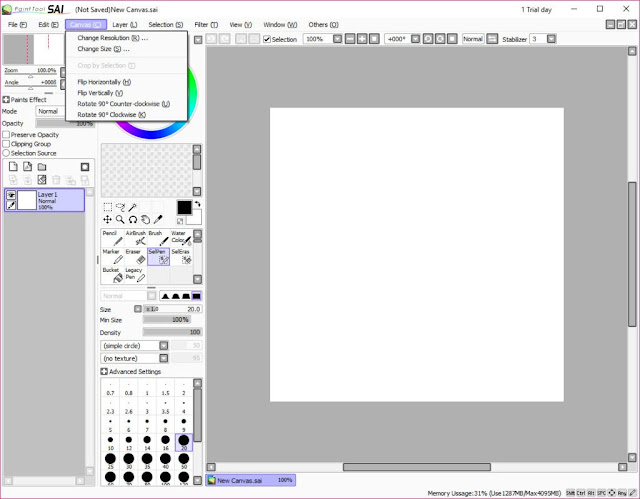The width and height of the screenshot is (640, 499).
Task: Click the brush size list scrollbar
Action: coord(197,415)
